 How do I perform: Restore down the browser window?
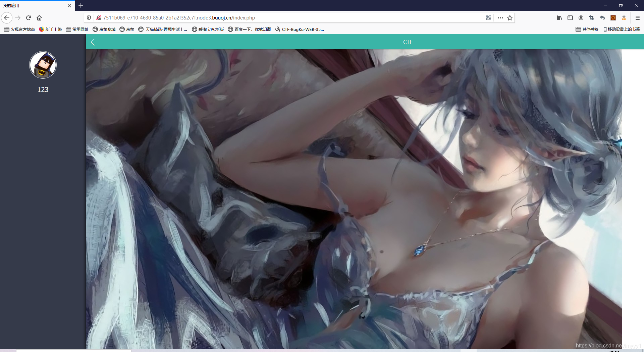tap(621, 5)
